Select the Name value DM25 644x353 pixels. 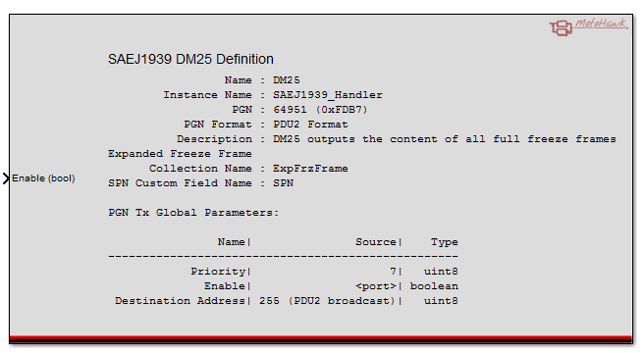coord(287,80)
